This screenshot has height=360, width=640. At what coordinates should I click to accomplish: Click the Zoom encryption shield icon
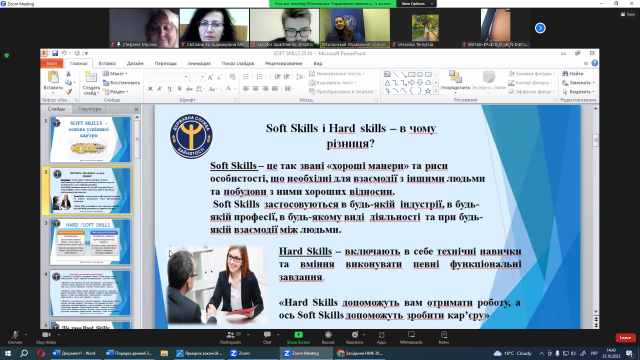click(7, 55)
